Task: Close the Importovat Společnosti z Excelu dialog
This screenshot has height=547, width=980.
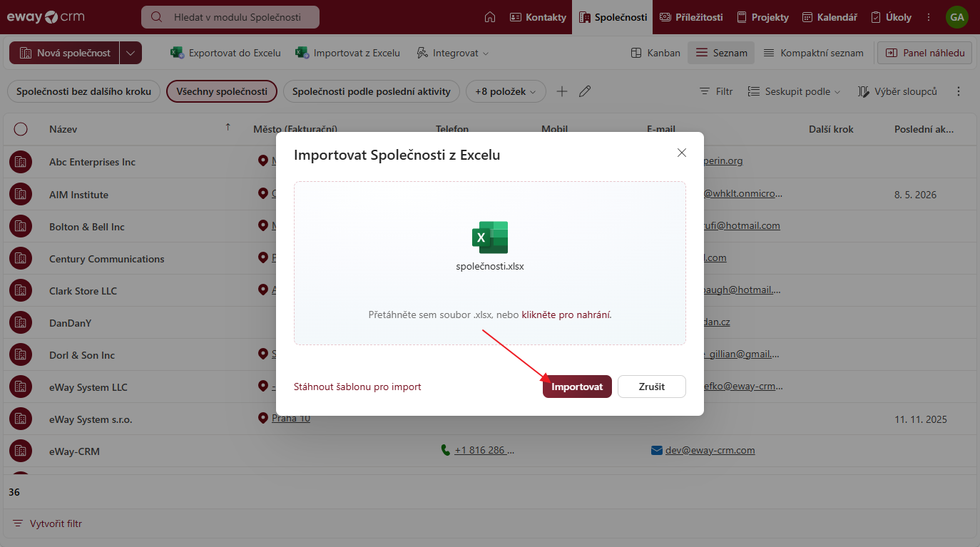Action: 682,153
